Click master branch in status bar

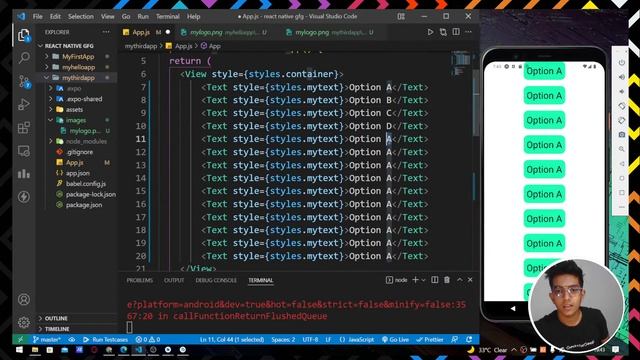coord(47,340)
